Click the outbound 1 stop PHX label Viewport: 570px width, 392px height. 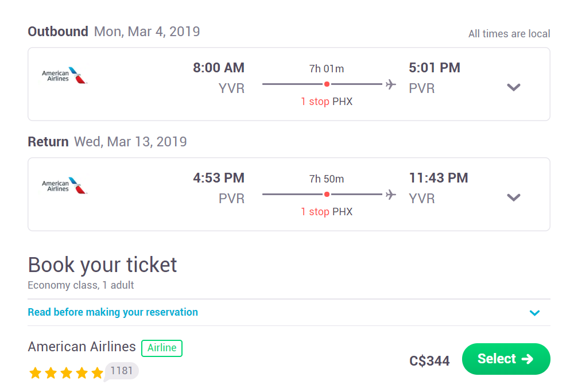coord(327,102)
